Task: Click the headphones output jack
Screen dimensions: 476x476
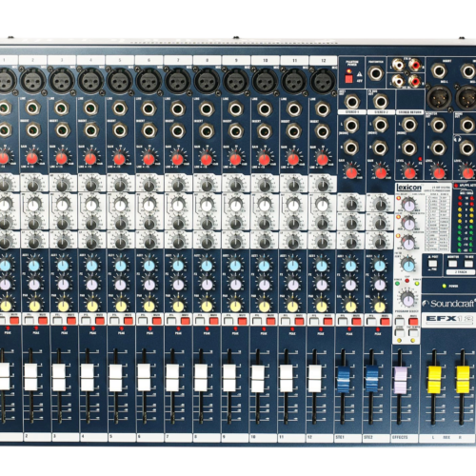Action: pyautogui.click(x=467, y=149)
